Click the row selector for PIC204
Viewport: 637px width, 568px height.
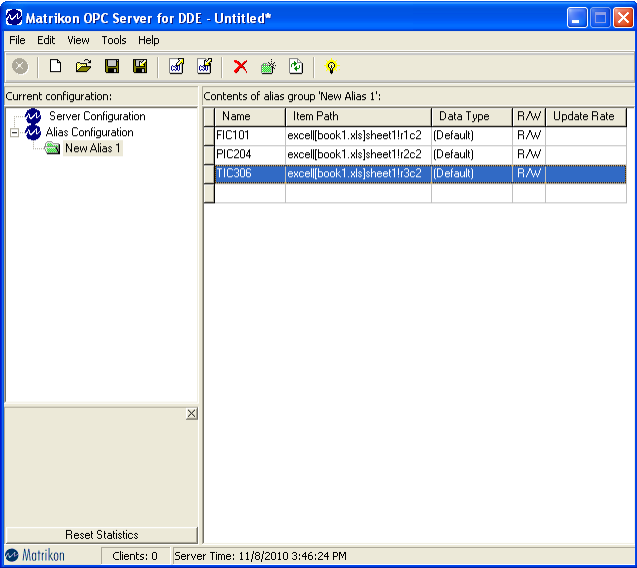pos(209,154)
